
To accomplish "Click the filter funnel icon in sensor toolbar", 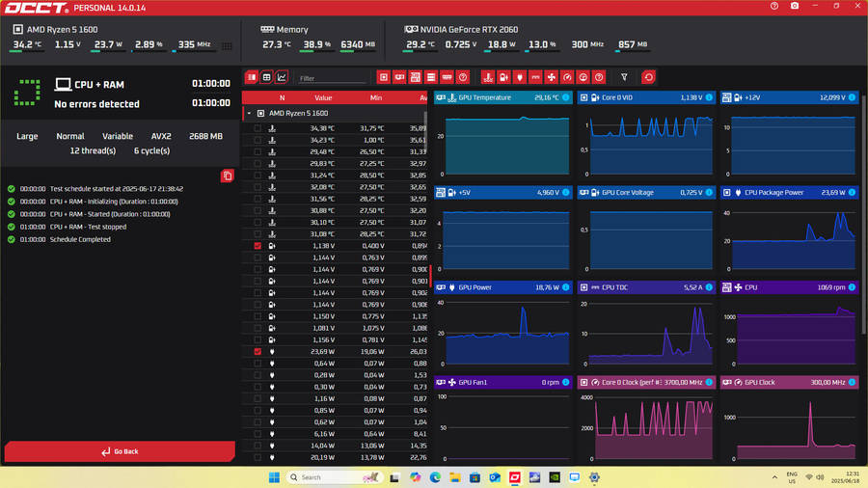I will [624, 77].
